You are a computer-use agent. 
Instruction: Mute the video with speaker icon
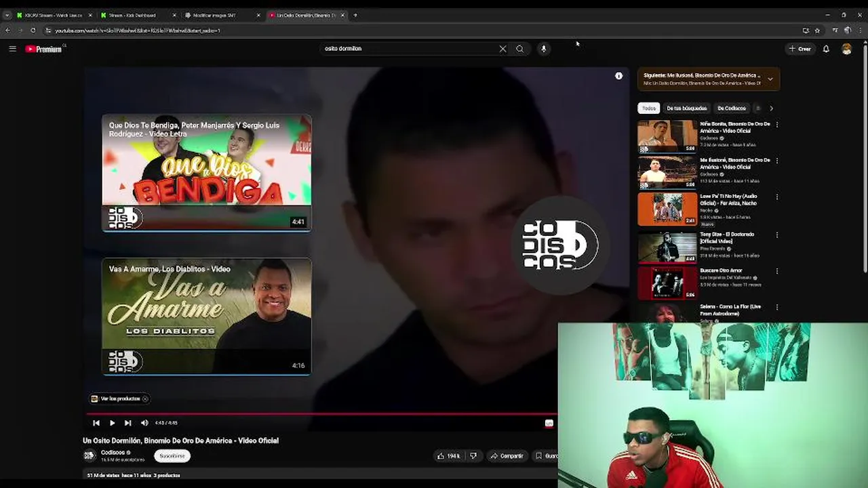(144, 423)
